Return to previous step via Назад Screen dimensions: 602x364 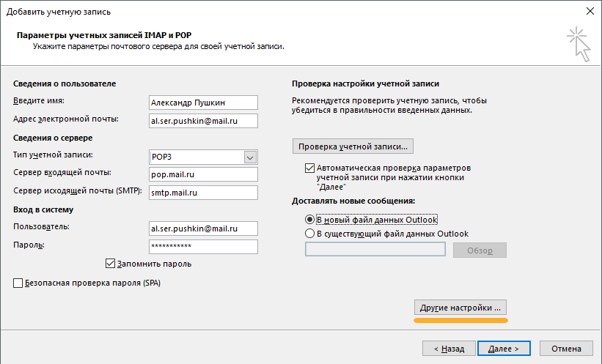click(x=449, y=349)
